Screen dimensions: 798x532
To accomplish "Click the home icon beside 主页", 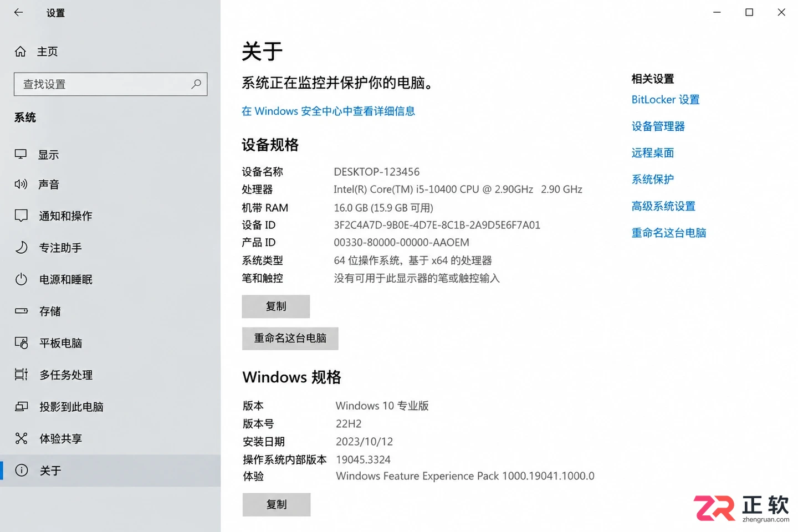I will (21, 52).
